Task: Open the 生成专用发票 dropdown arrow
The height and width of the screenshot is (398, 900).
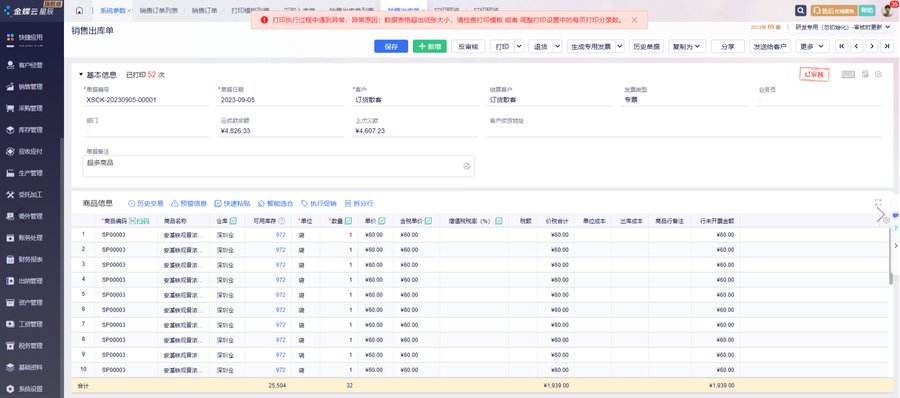Action: click(619, 47)
